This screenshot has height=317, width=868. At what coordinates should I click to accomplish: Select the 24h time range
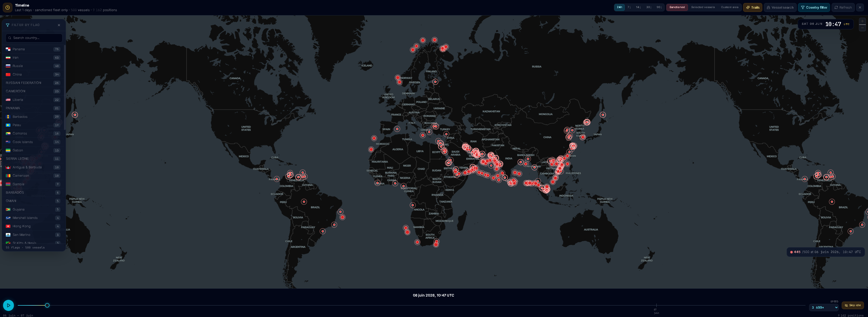619,7
